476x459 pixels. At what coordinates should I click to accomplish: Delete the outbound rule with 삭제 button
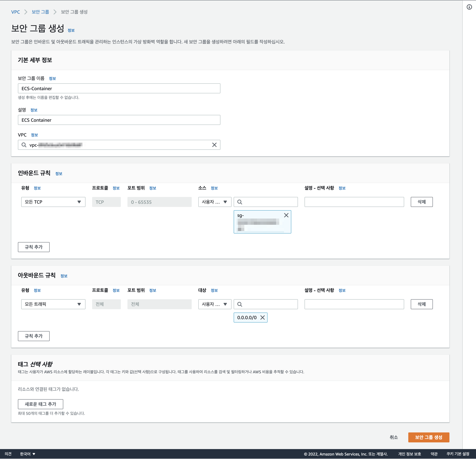[422, 304]
